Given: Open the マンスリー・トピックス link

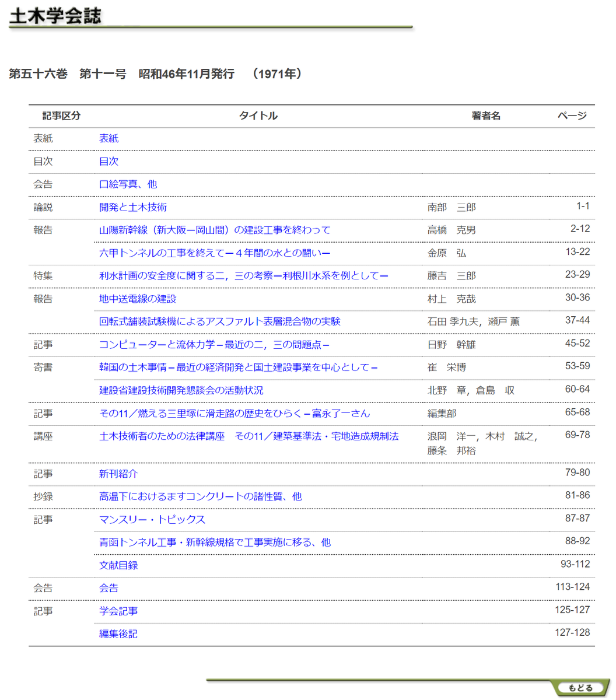Looking at the screenshot, I should [152, 519].
